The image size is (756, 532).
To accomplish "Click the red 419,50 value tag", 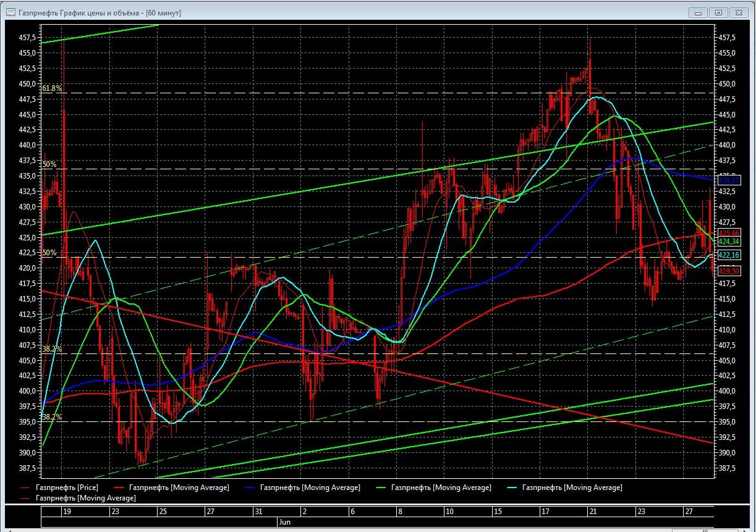I will [x=729, y=271].
